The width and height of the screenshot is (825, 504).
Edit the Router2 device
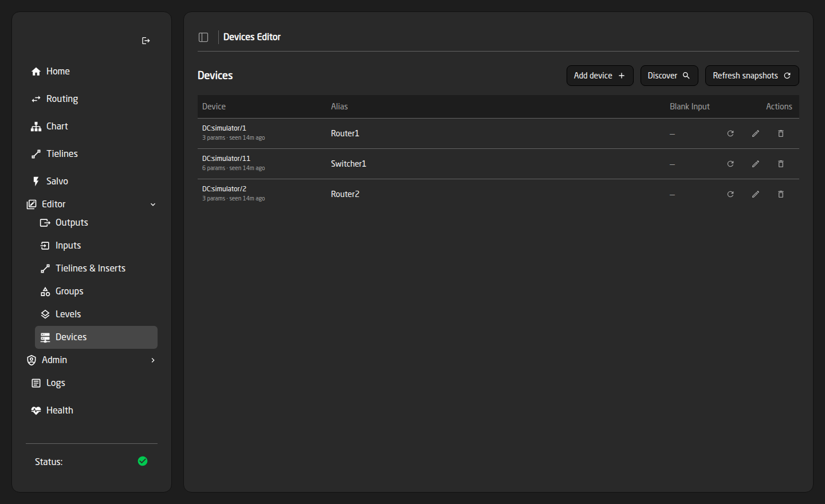coord(756,194)
